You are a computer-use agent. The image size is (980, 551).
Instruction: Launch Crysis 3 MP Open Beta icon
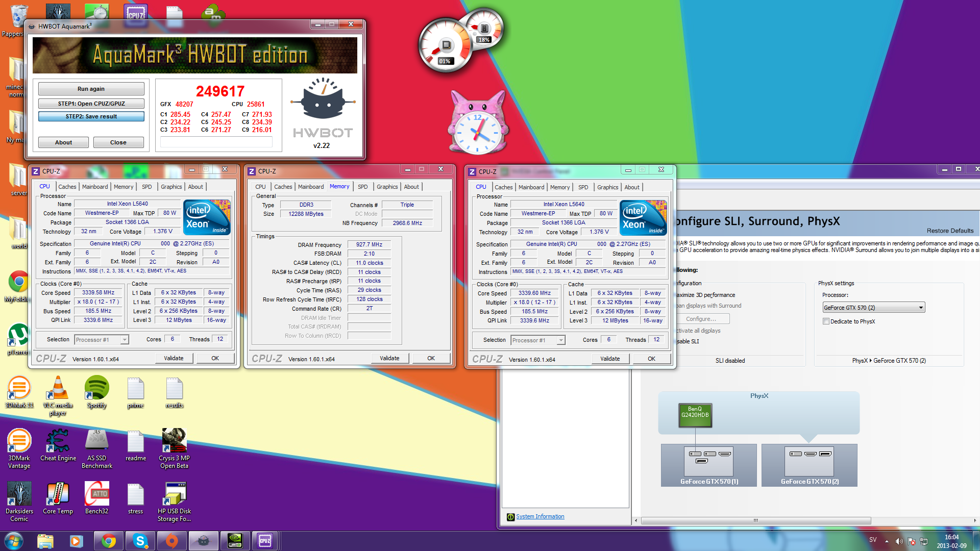(174, 448)
